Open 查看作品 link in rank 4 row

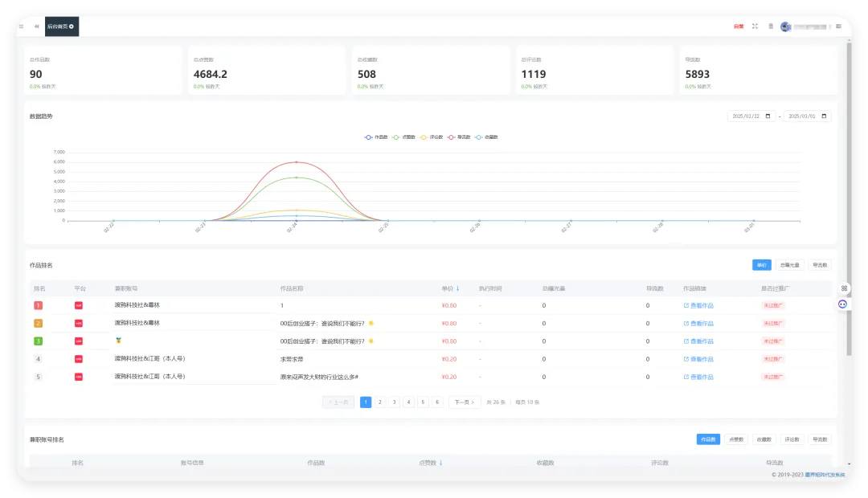(x=698, y=359)
